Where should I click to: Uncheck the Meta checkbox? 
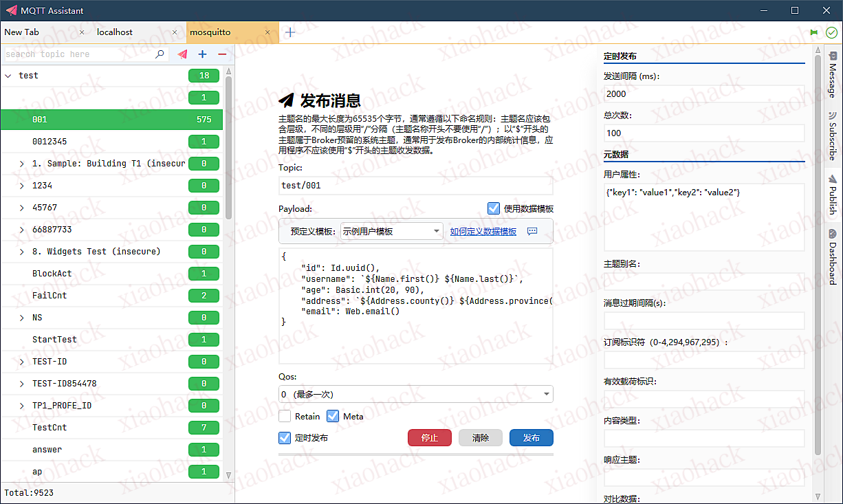point(333,416)
